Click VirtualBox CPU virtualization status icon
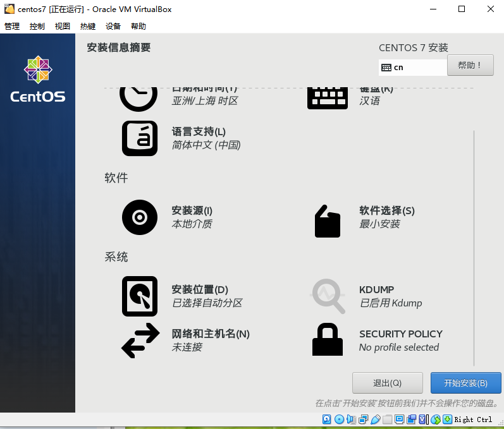The height and width of the screenshot is (429, 504). (424, 419)
